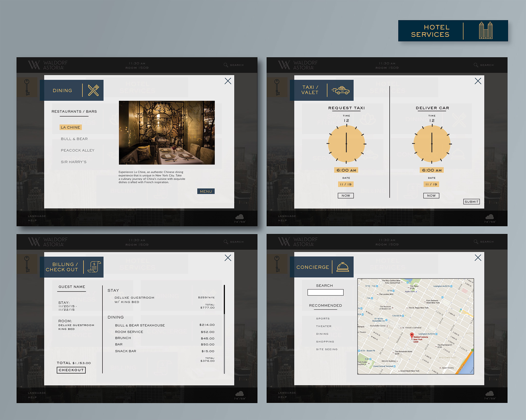The image size is (526, 420).
Task: Open the Deliver Car date field
Action: click(431, 184)
